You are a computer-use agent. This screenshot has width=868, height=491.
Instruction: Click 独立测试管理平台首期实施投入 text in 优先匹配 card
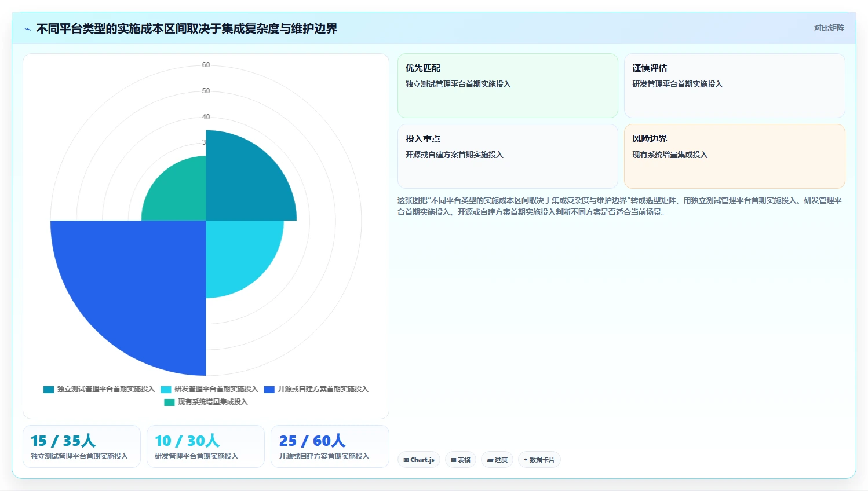[x=458, y=85]
